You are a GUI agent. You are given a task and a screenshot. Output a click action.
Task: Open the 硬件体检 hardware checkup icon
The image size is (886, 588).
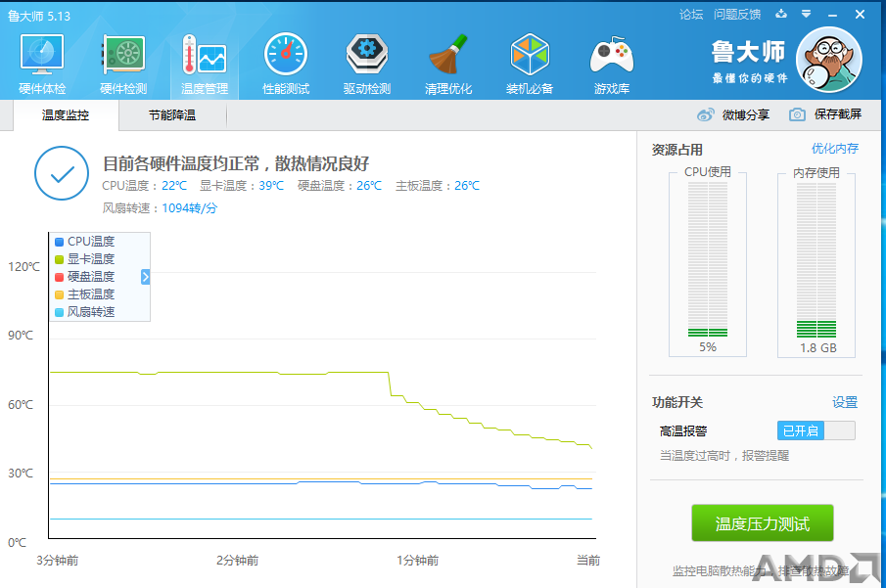point(42,54)
